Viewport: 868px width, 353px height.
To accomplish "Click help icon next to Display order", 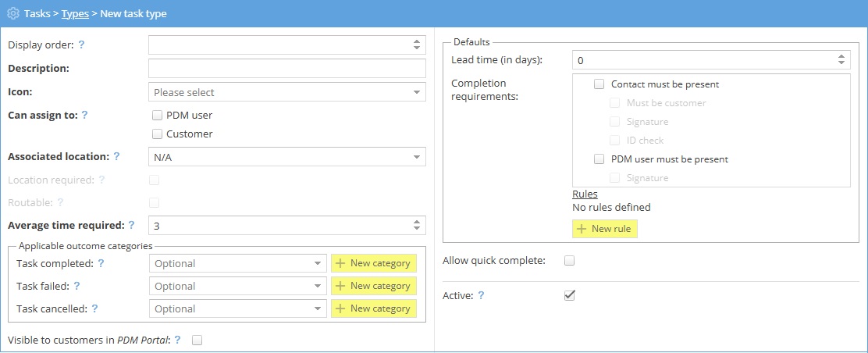I will (x=81, y=45).
